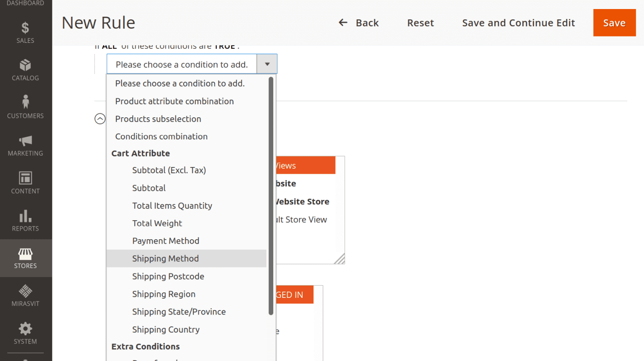Open the Catalog sidebar icon
The height and width of the screenshot is (361, 644).
[x=25, y=65]
